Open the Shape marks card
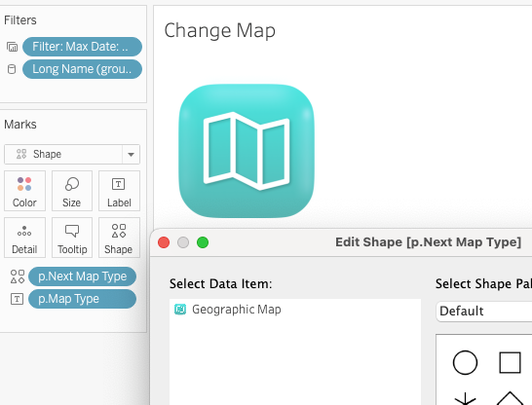532x405 pixels. coord(119,238)
